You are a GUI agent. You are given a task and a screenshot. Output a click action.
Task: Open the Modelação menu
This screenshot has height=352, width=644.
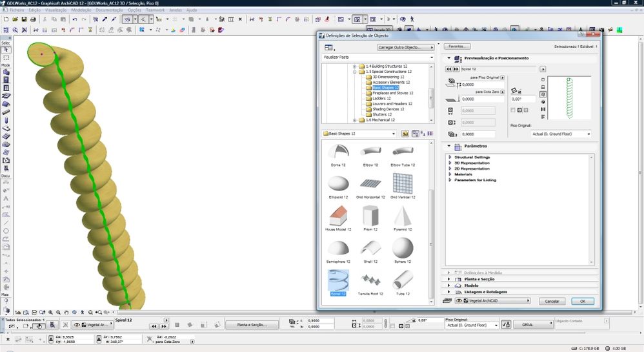pyautogui.click(x=81, y=10)
